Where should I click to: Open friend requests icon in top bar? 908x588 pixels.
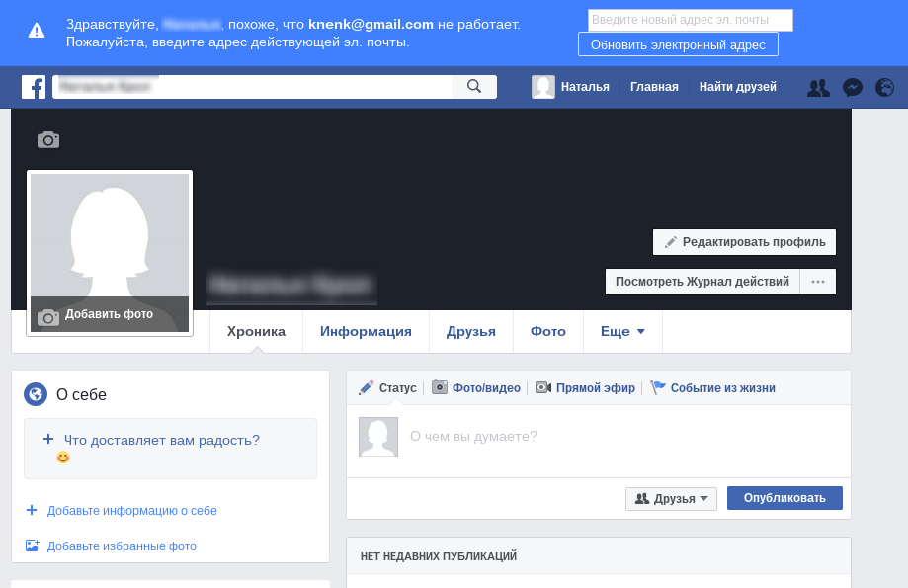coord(818,87)
